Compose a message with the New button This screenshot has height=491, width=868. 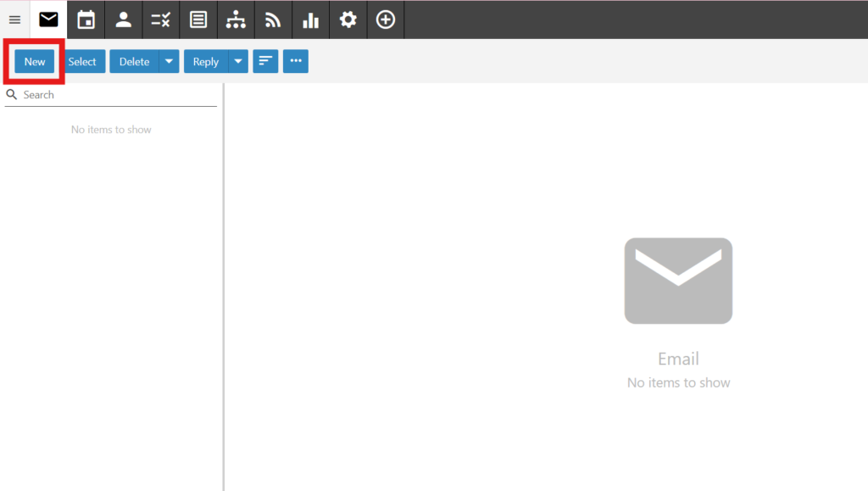click(x=35, y=61)
